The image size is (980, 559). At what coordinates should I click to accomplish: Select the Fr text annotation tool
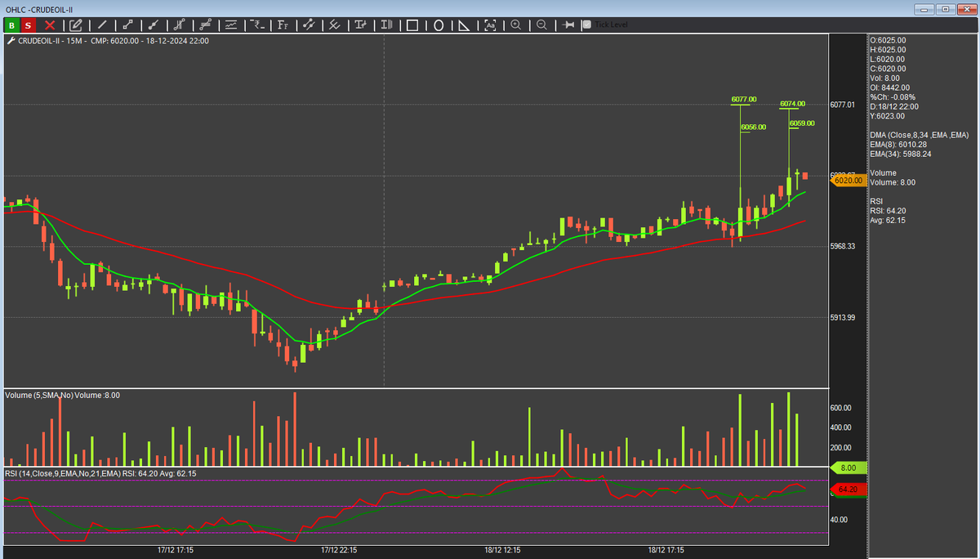(x=283, y=25)
